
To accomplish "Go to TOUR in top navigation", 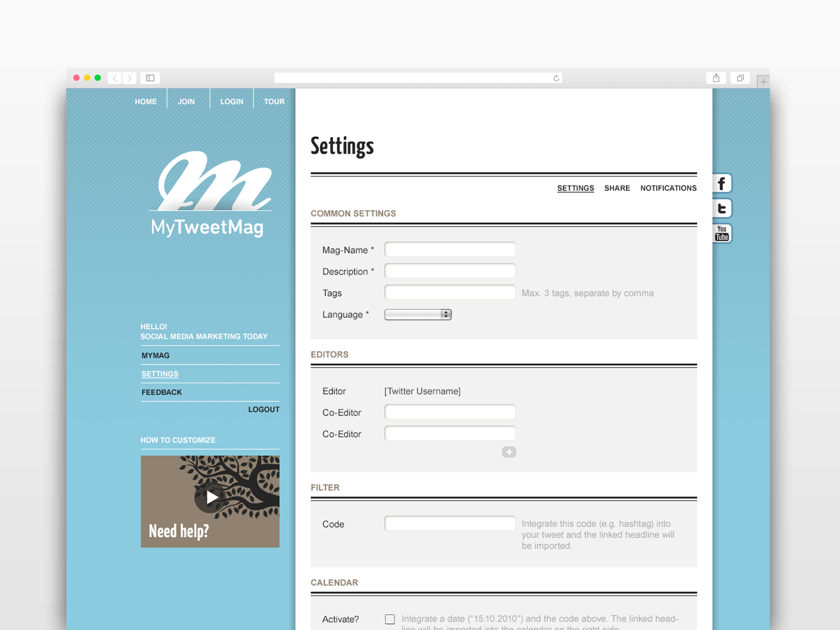I will pos(274,101).
